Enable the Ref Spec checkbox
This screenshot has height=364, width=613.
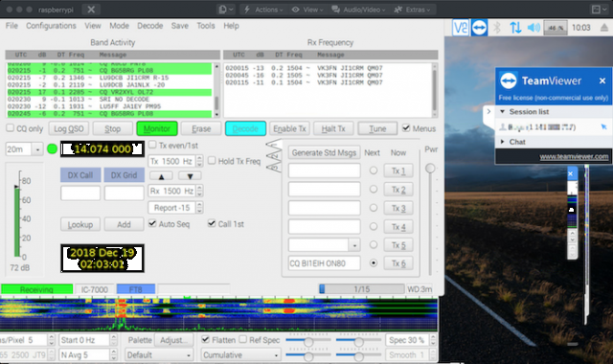click(242, 339)
